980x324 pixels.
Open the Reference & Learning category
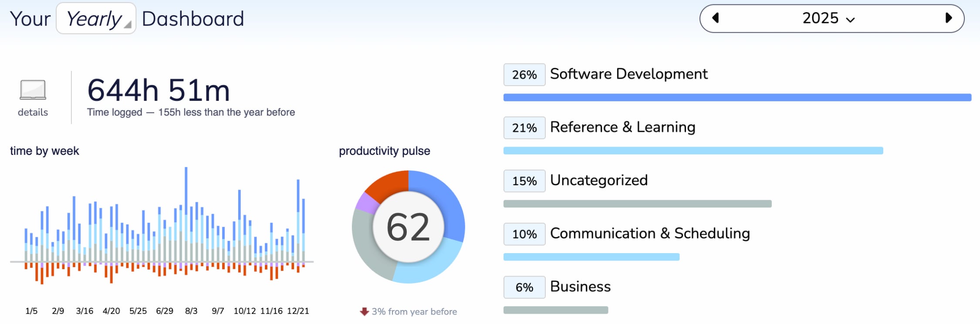[x=622, y=127]
